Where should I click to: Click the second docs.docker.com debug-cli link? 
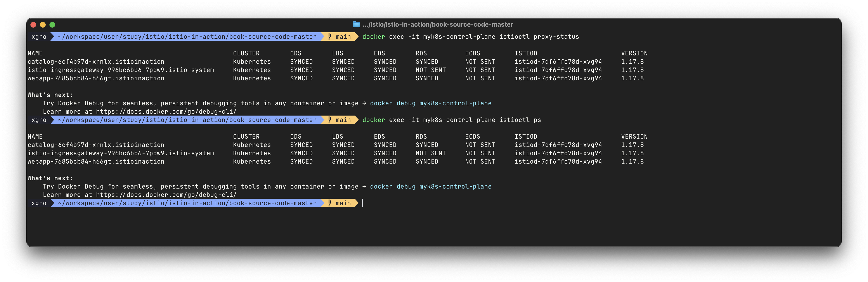coord(166,195)
